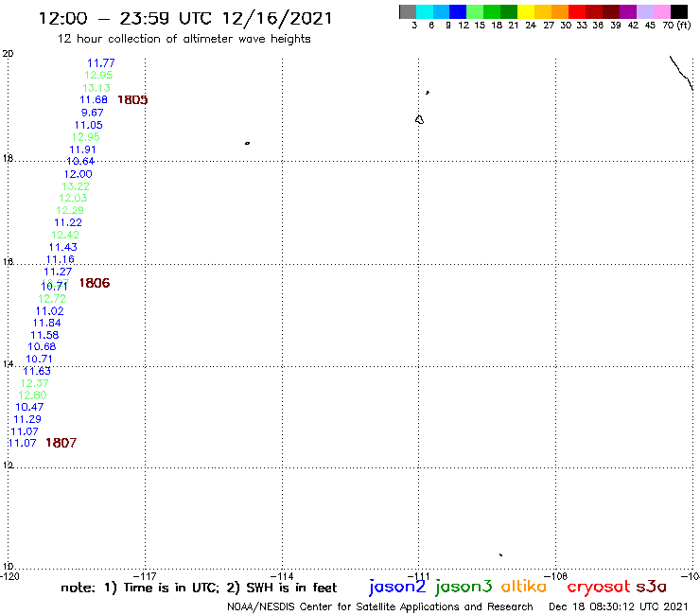The image size is (700, 615).
Task: Click the wave height value 12.42
Action: [65, 235]
